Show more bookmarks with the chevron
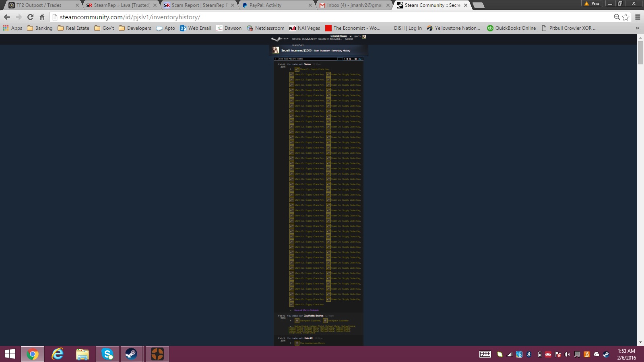Image resolution: width=644 pixels, height=362 pixels. click(x=637, y=28)
